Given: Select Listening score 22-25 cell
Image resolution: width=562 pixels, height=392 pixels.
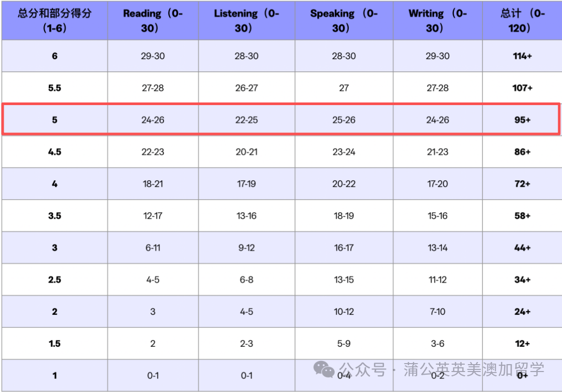Looking at the screenshot, I should pos(246,120).
